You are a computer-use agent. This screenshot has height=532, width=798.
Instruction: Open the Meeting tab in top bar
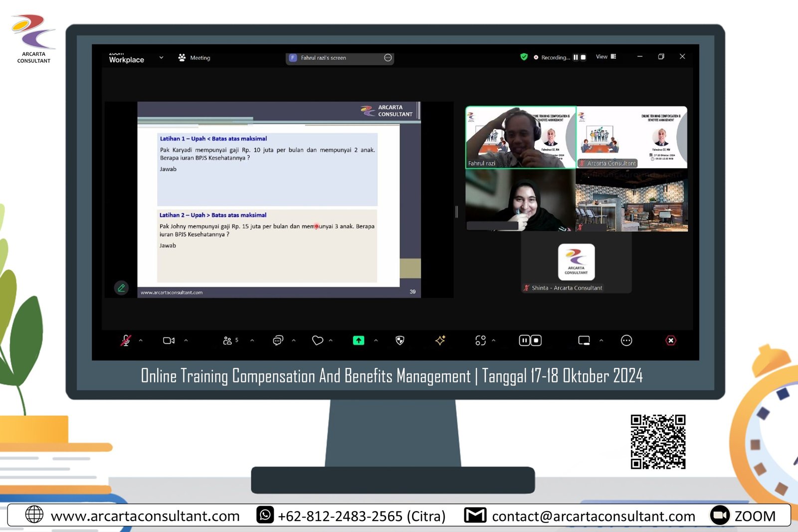pyautogui.click(x=195, y=58)
